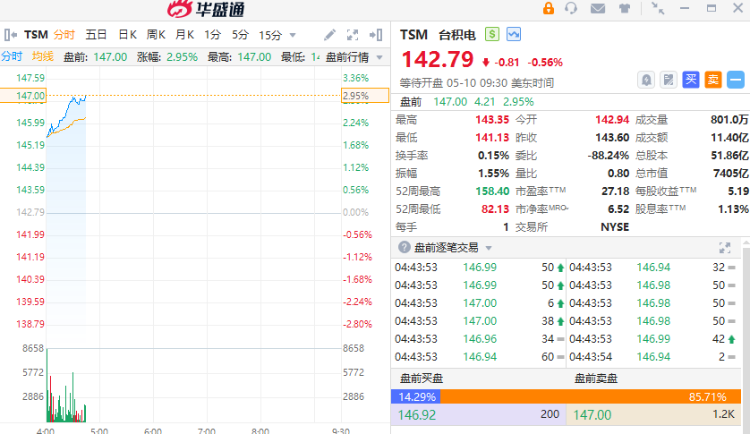Click the blue 买 buy button

click(690, 79)
